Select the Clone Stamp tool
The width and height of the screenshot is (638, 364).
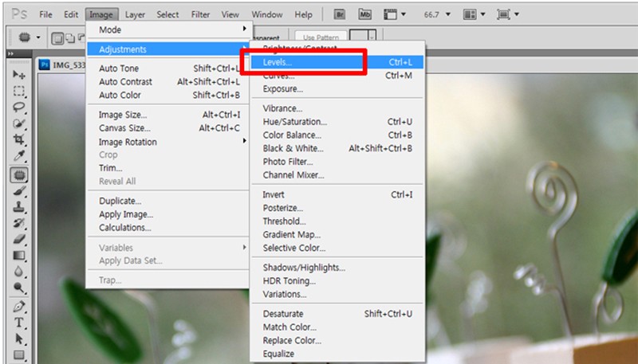pos(18,207)
